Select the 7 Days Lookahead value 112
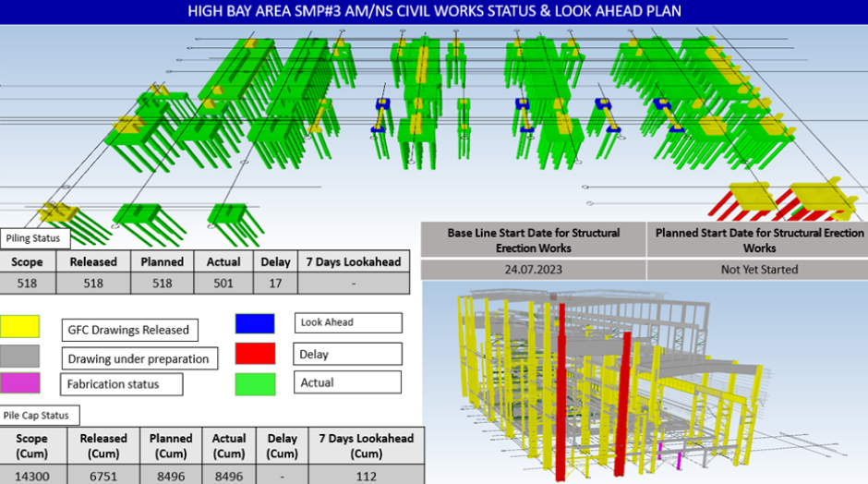 click(x=368, y=474)
